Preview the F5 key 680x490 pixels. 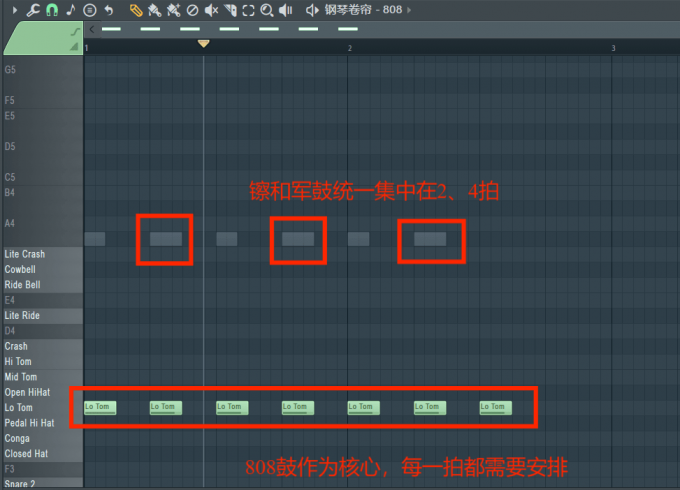42,100
